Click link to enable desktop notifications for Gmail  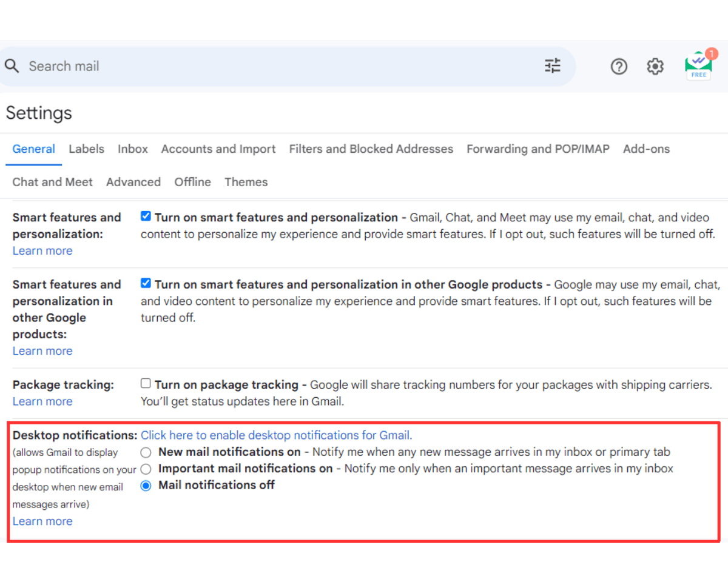pyautogui.click(x=277, y=435)
